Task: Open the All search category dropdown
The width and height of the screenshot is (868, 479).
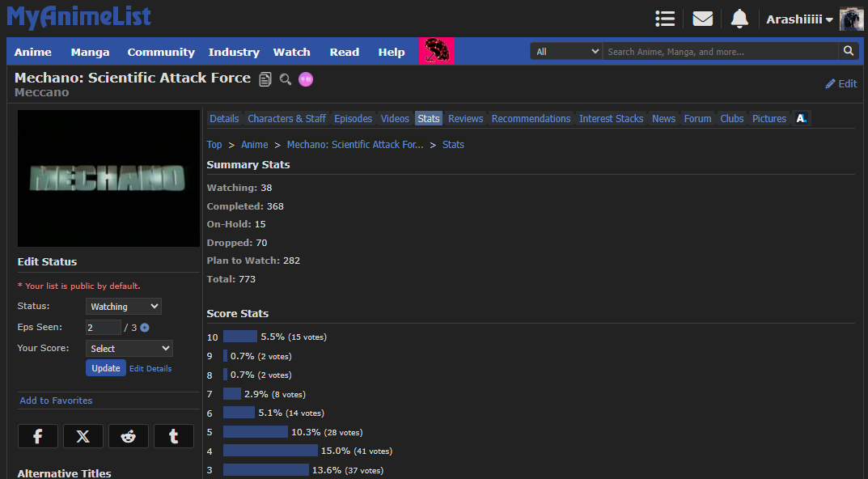Action: [x=566, y=52]
